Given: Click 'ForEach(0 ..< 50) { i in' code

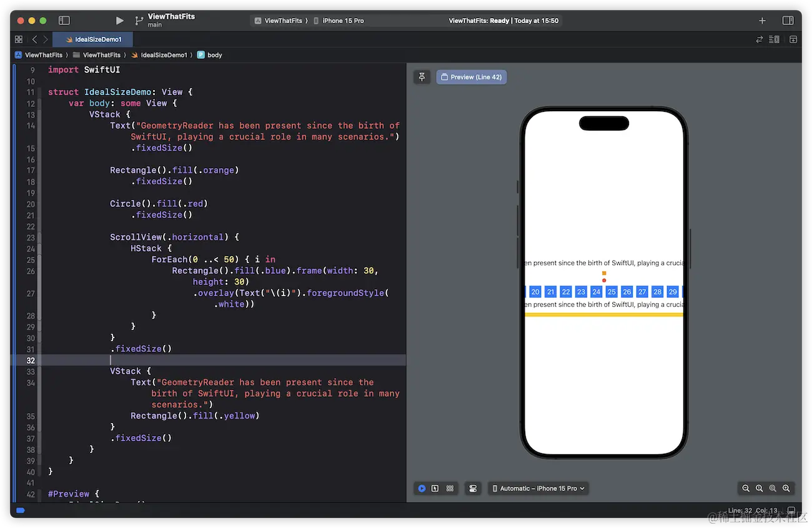Looking at the screenshot, I should point(213,259).
